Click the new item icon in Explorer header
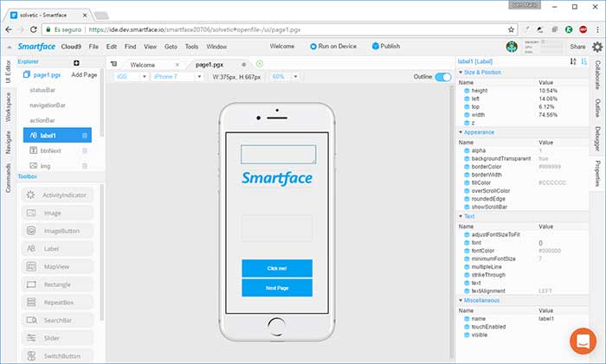Image resolution: width=606 pixels, height=364 pixels. [x=76, y=63]
